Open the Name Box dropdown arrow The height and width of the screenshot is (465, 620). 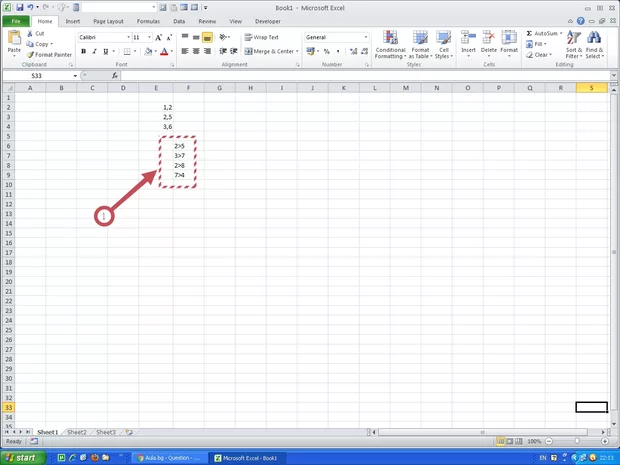click(75, 76)
